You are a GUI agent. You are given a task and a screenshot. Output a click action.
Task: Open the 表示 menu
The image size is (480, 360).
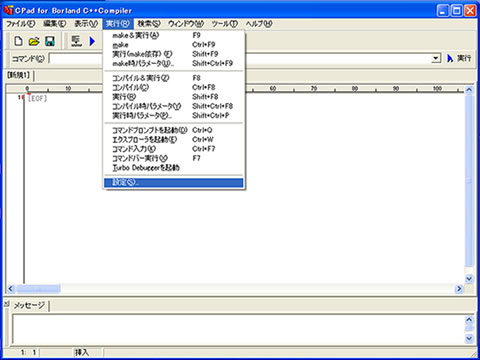point(86,24)
